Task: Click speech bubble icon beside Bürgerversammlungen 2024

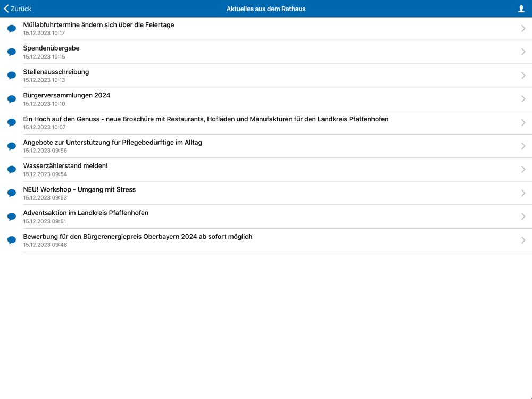Action: point(12,99)
